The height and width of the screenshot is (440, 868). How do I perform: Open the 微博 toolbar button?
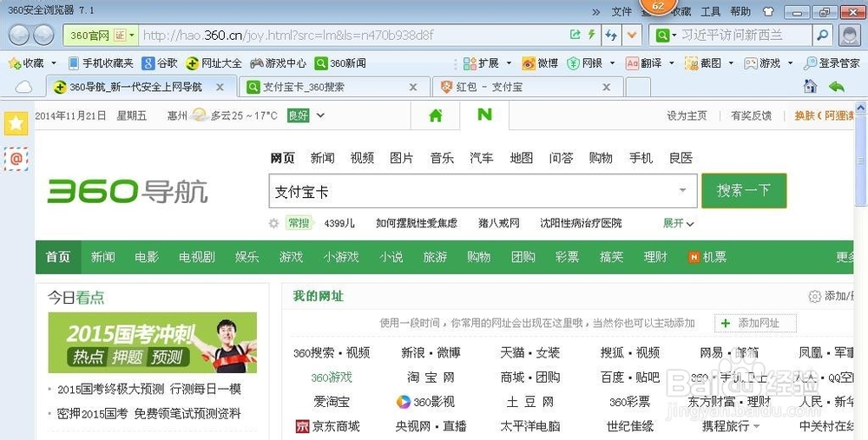540,63
